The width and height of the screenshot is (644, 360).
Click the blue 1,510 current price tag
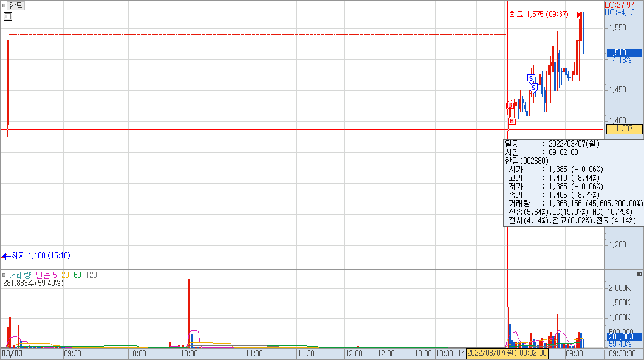[625, 53]
